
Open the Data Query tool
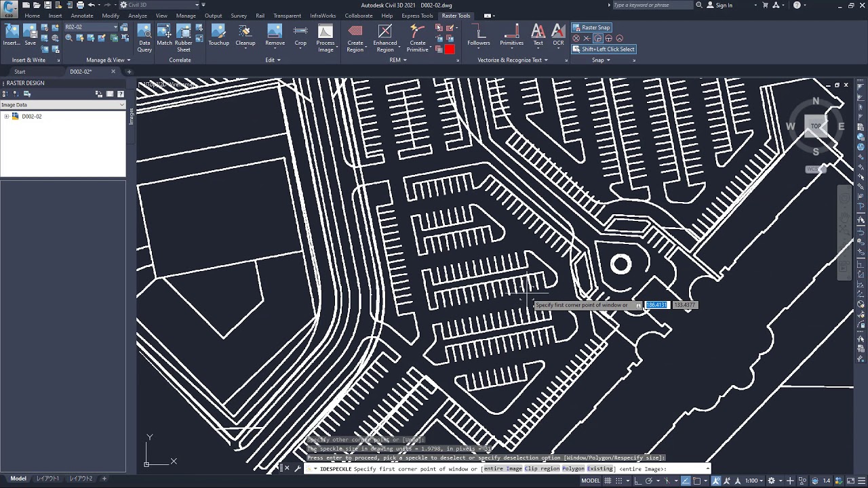click(144, 38)
